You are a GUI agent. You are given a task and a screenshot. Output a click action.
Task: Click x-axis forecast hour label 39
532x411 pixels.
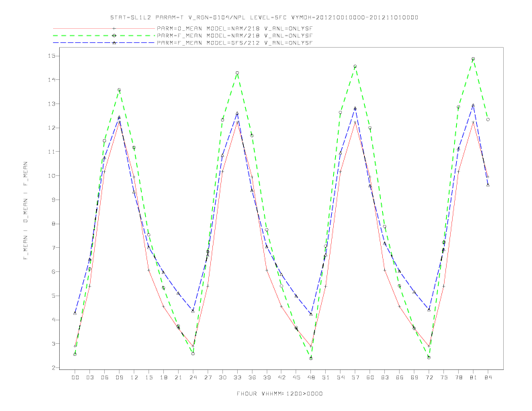267,377
